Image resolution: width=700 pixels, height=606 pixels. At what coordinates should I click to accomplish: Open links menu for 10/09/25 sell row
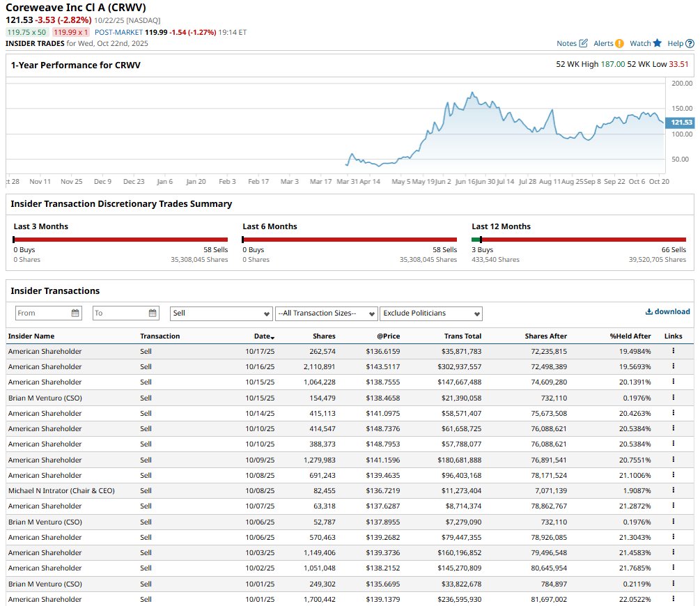pos(674,460)
